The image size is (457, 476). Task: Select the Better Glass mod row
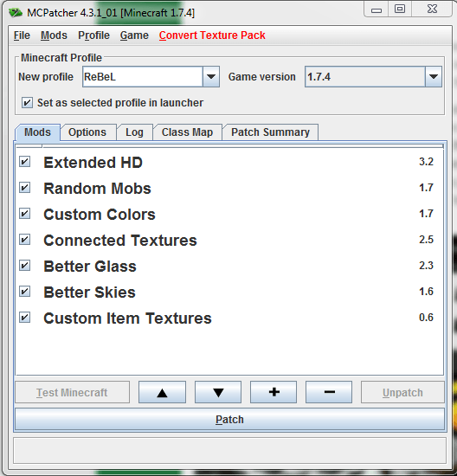229,266
